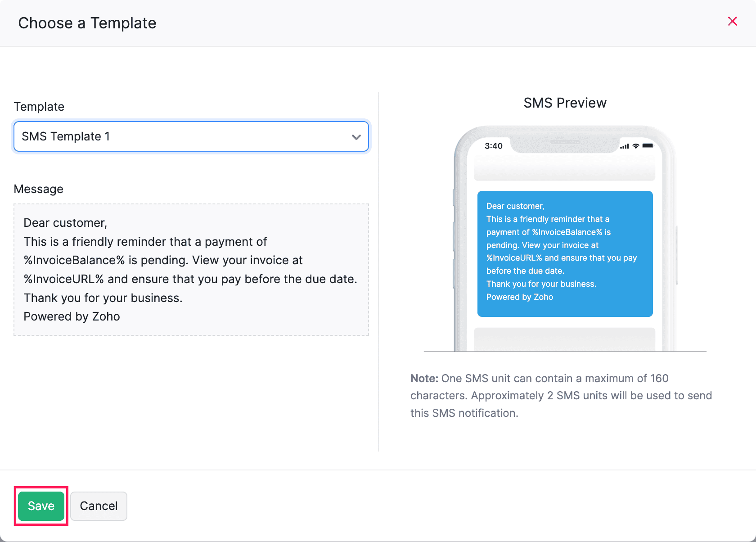
Task: Click the signal bars icon in phone preview
Action: click(x=624, y=146)
